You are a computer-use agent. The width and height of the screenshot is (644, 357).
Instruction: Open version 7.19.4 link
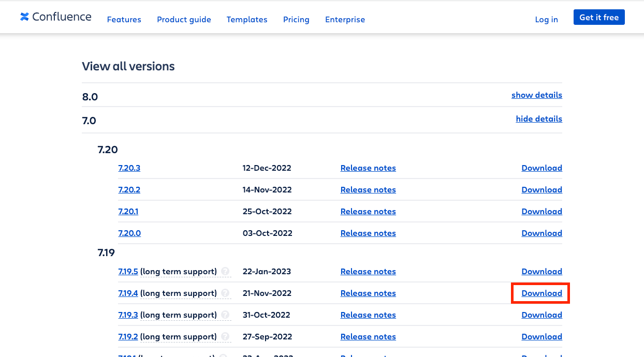(x=128, y=293)
